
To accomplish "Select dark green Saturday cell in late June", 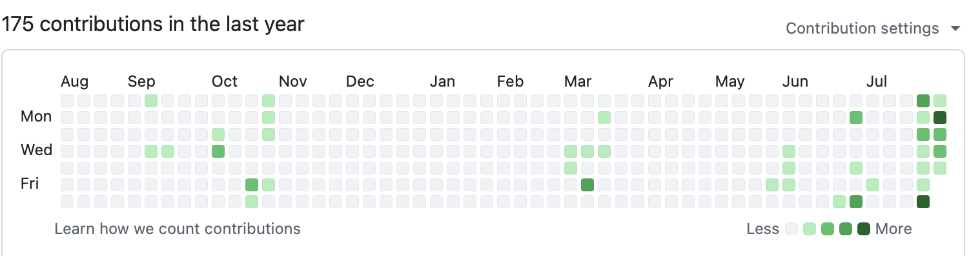I will [856, 202].
